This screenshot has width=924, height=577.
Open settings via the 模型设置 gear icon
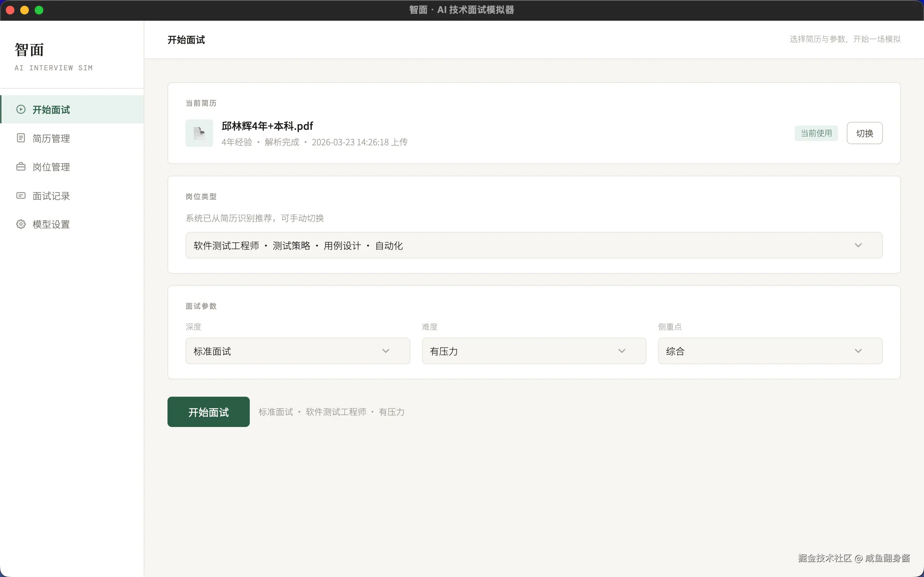pos(21,224)
